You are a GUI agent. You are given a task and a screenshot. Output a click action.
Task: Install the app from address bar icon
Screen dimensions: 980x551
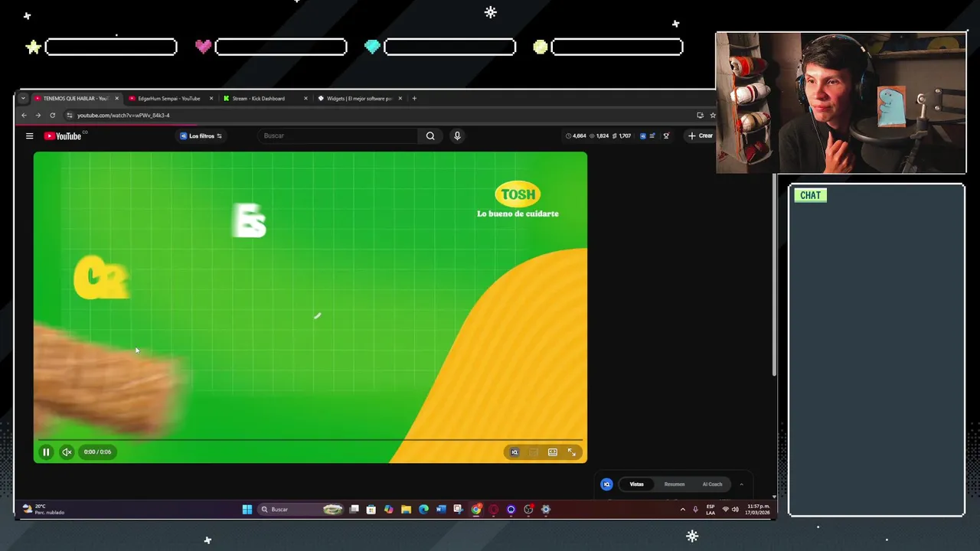[700, 116]
